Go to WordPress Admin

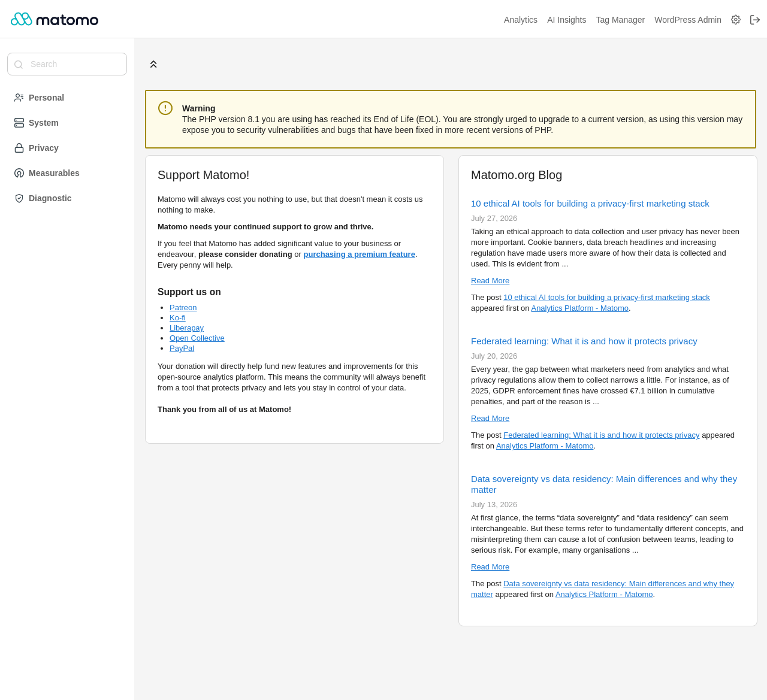(688, 20)
